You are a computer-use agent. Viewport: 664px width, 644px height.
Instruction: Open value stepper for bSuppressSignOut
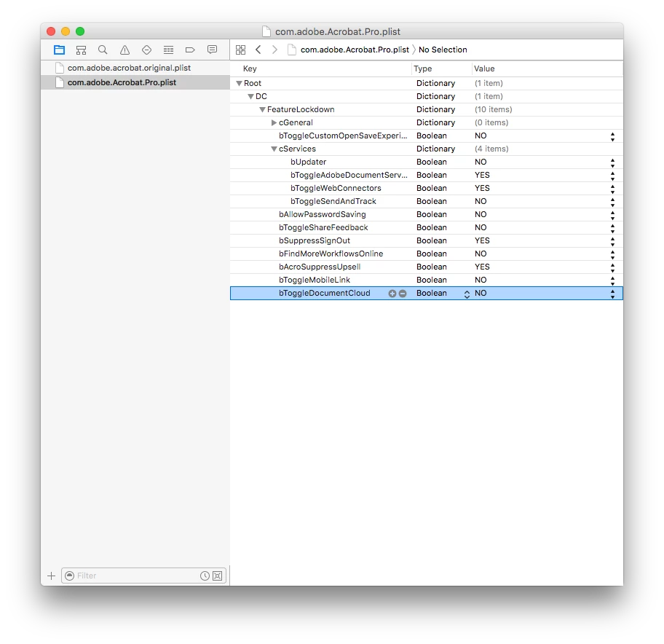pos(612,242)
